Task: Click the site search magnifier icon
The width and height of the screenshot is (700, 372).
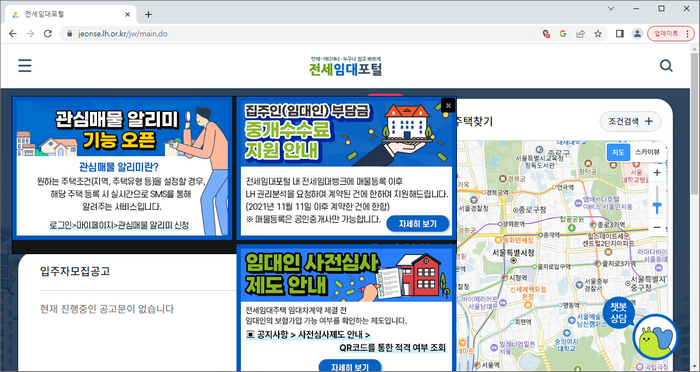Action: point(666,66)
